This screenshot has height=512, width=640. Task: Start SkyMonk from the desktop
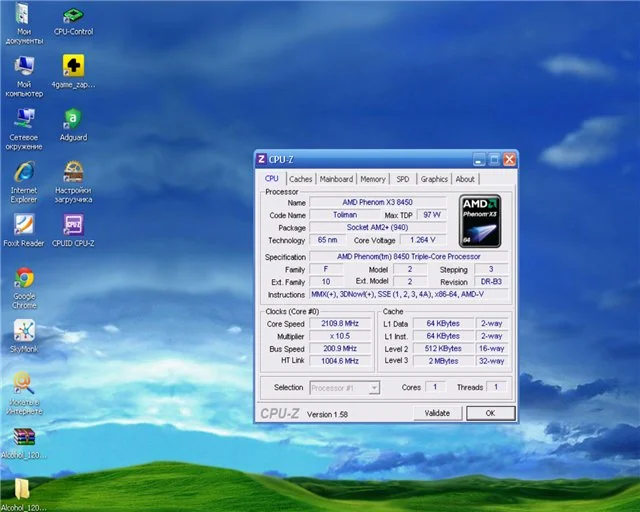24,330
